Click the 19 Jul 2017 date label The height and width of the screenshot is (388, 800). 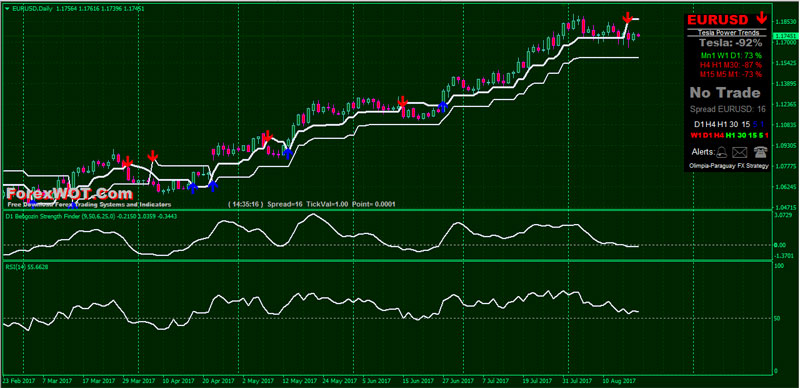point(536,381)
